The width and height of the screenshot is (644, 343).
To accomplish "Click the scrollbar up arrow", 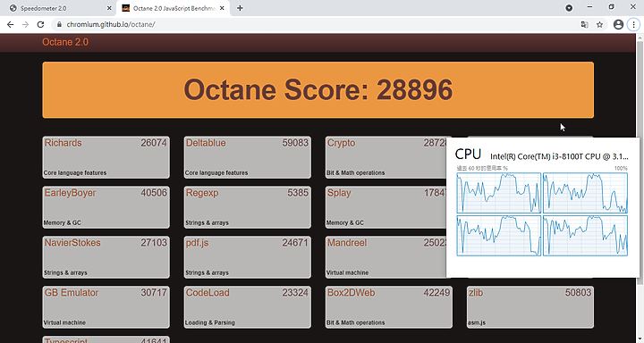I will click(640, 38).
